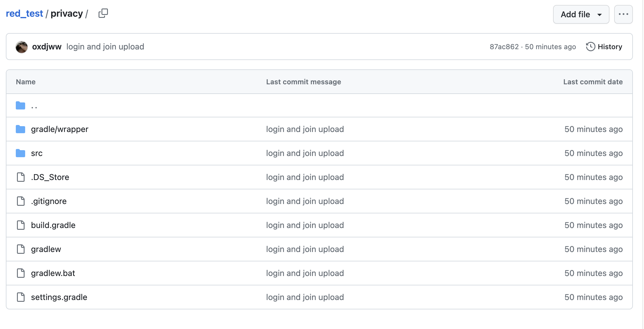Screen dimensions: 644x329
Task: Open the latest commit message in the header
Action: 105,47
